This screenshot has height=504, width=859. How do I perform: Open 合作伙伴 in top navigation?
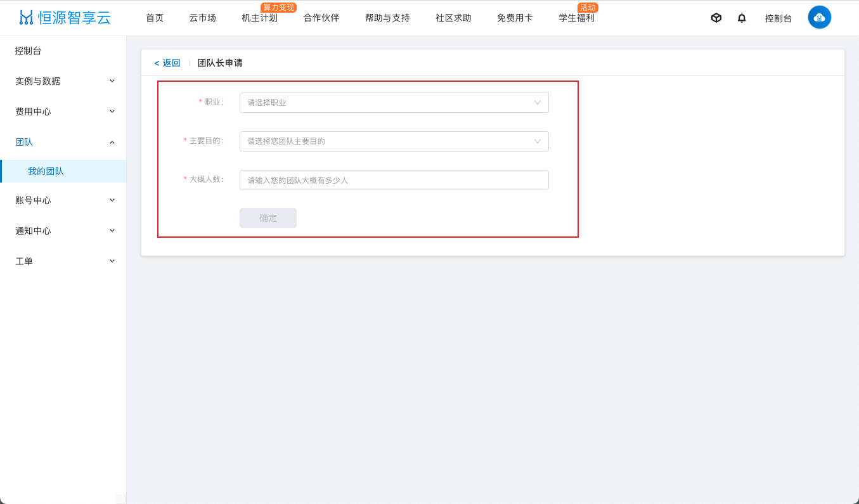pos(321,18)
